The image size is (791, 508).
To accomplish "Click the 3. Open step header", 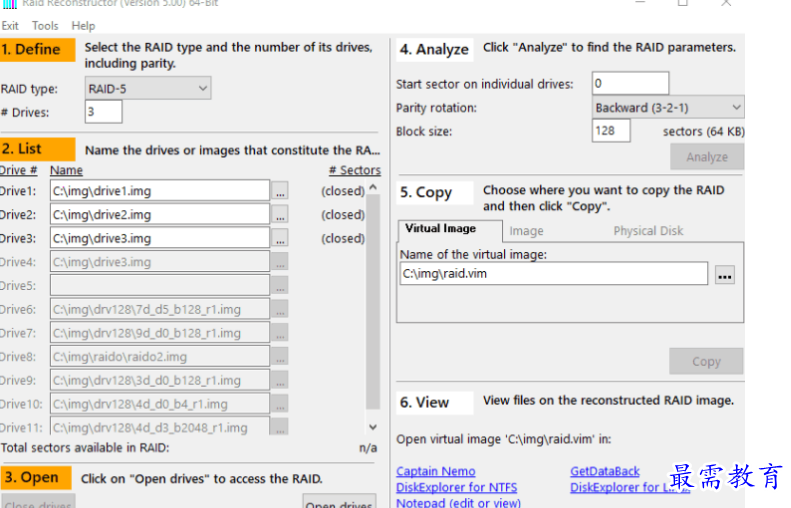I will point(35,477).
